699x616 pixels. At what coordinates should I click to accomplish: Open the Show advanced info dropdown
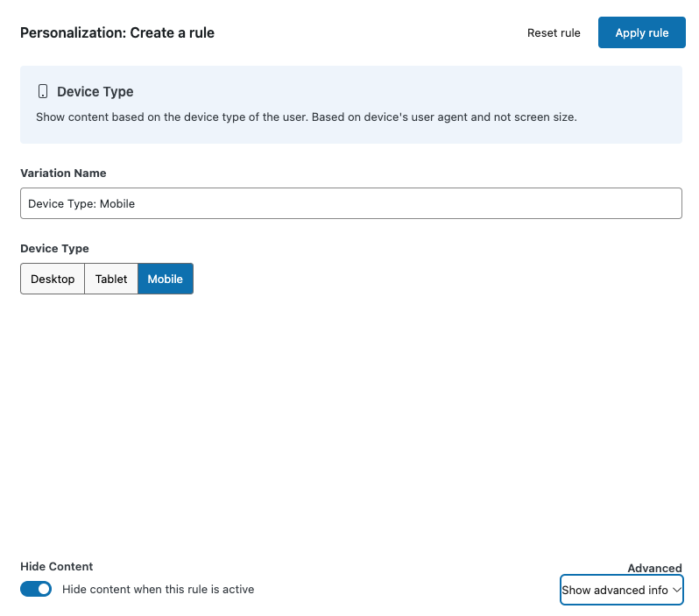pos(621,590)
